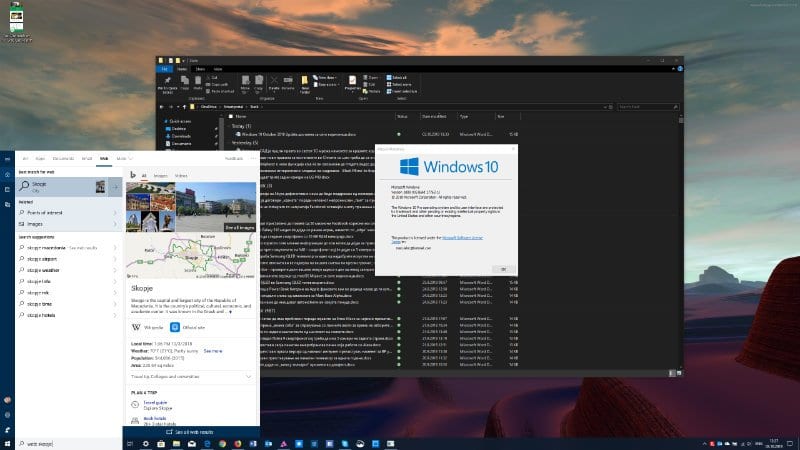
Task: Click the Copy icon in Explorer ribbon
Action: tap(185, 83)
